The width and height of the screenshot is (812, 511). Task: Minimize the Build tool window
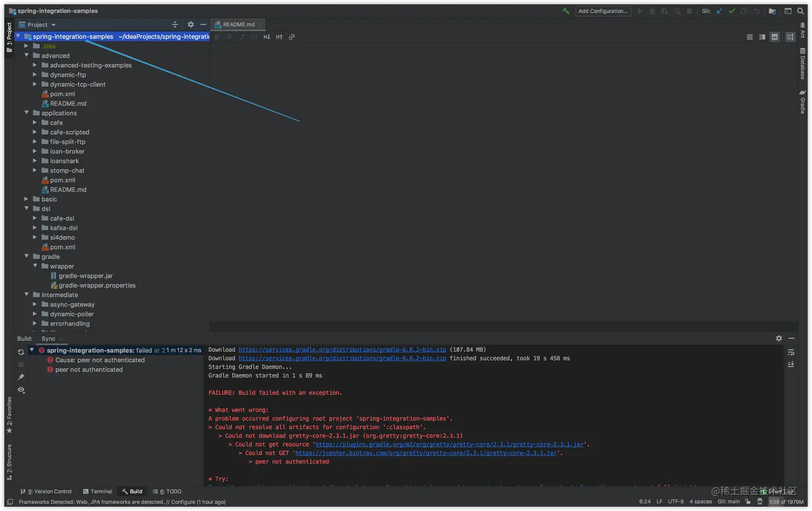791,339
